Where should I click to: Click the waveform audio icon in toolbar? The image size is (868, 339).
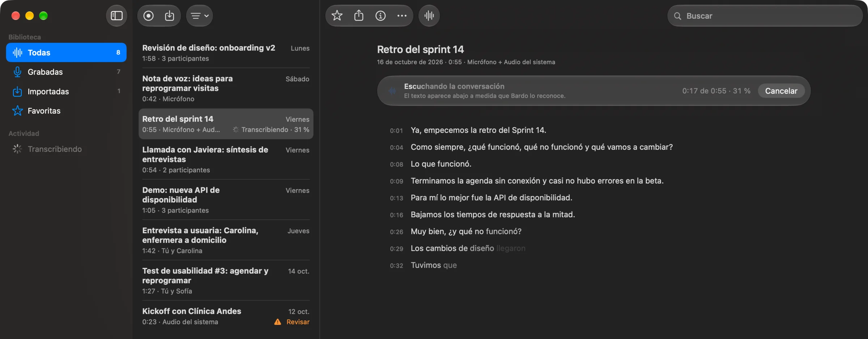pyautogui.click(x=429, y=16)
